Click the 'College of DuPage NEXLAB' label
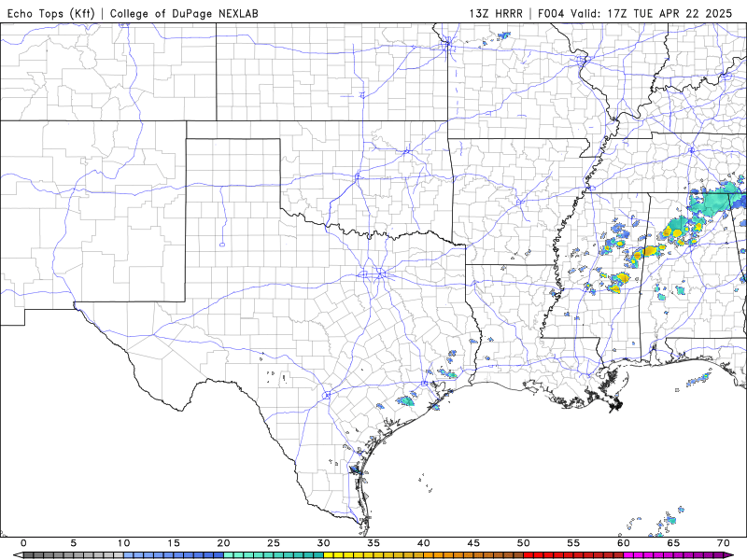 [x=184, y=13]
